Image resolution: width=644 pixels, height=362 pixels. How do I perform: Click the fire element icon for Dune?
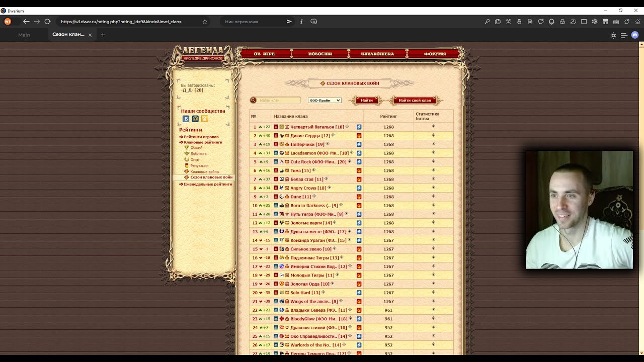359,197
